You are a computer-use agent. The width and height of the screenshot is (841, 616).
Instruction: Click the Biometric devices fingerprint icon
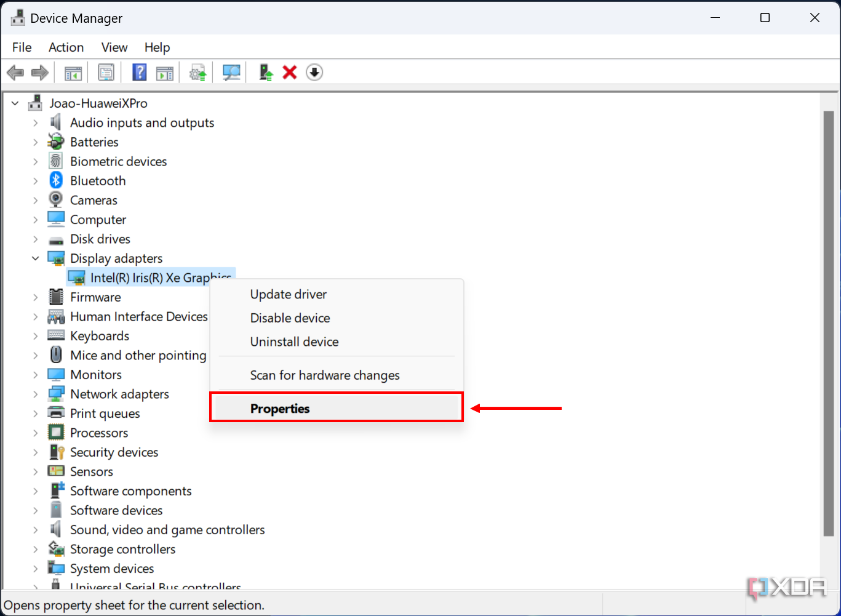pos(56,161)
